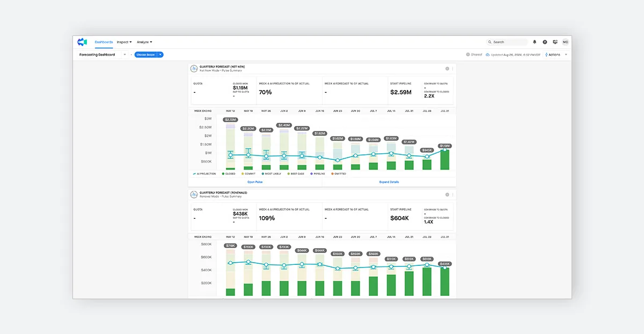This screenshot has width=644, height=334.
Task: Click the app logo in top-left corner
Action: coord(82,42)
